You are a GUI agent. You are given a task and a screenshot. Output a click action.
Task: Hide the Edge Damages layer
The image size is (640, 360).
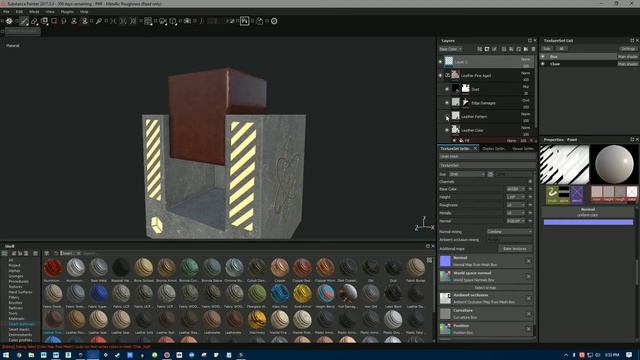[447, 103]
